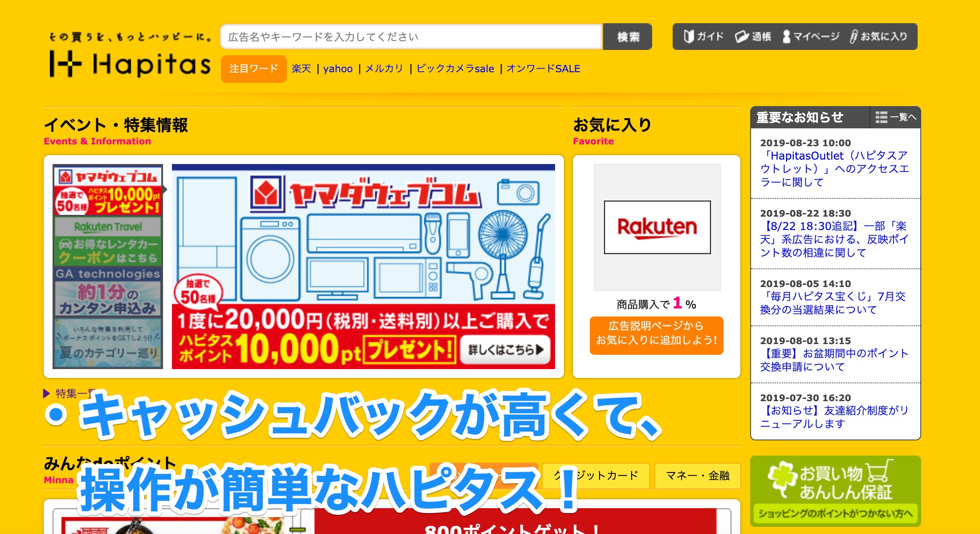The height and width of the screenshot is (534, 980).
Task: Go to マイページ via person icon
Action: coord(811,37)
